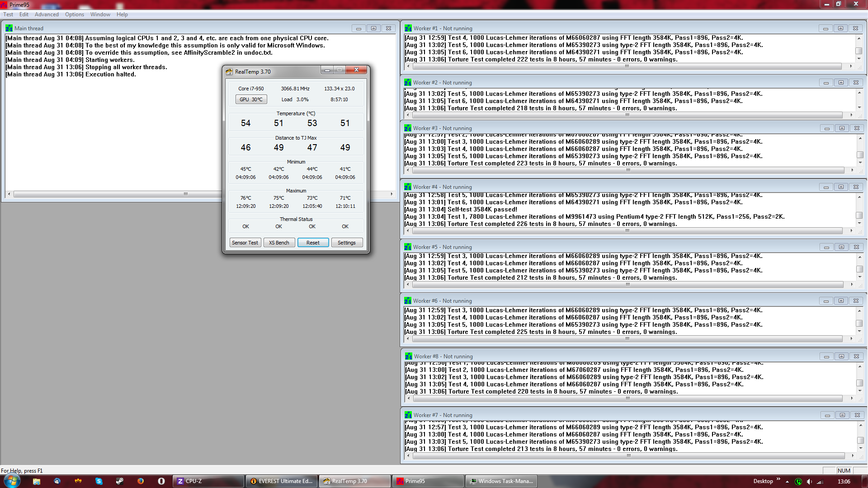
Task: Open Windows Explorer folder icon in taskbar
Action: click(37, 481)
